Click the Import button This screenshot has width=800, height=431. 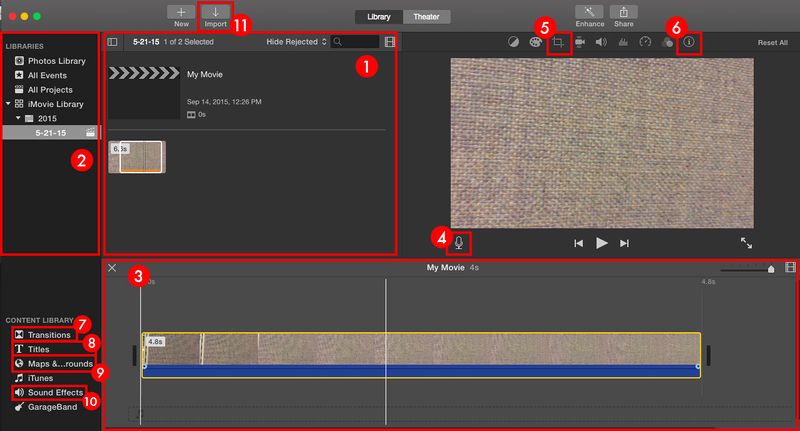(x=216, y=15)
